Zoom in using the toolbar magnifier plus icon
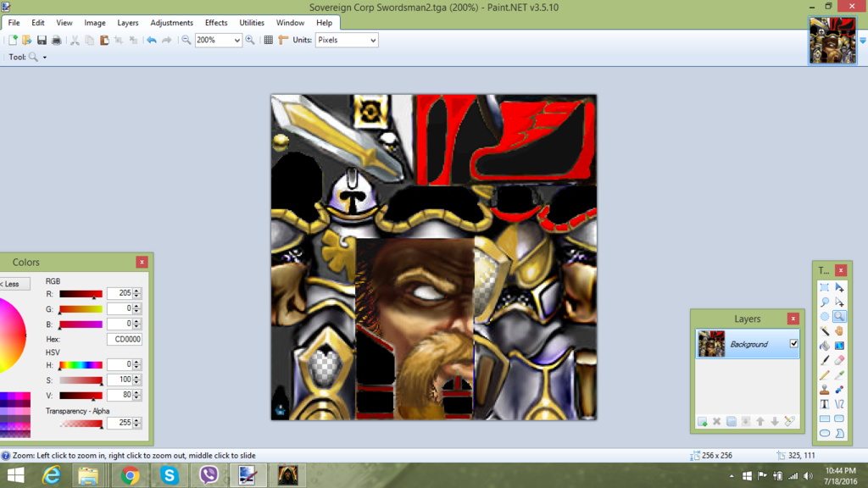Viewport: 868px width, 488px height. pyautogui.click(x=250, y=40)
